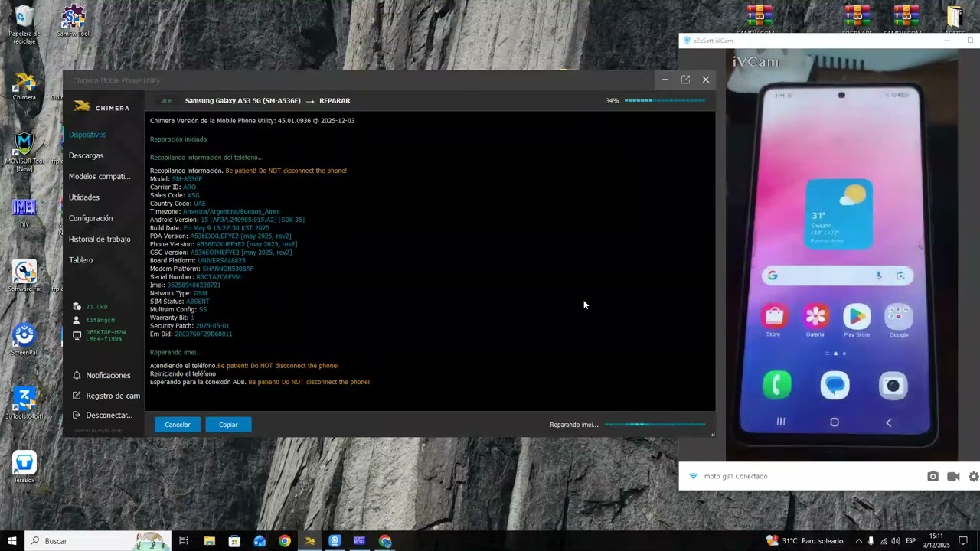980x551 pixels.
Task: Click the Reparando imei progress bar
Action: click(655, 424)
